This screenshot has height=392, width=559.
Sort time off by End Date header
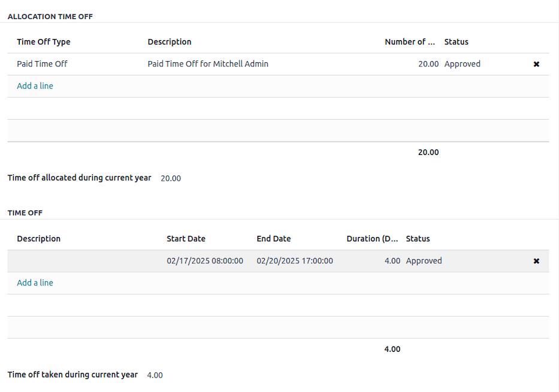274,239
